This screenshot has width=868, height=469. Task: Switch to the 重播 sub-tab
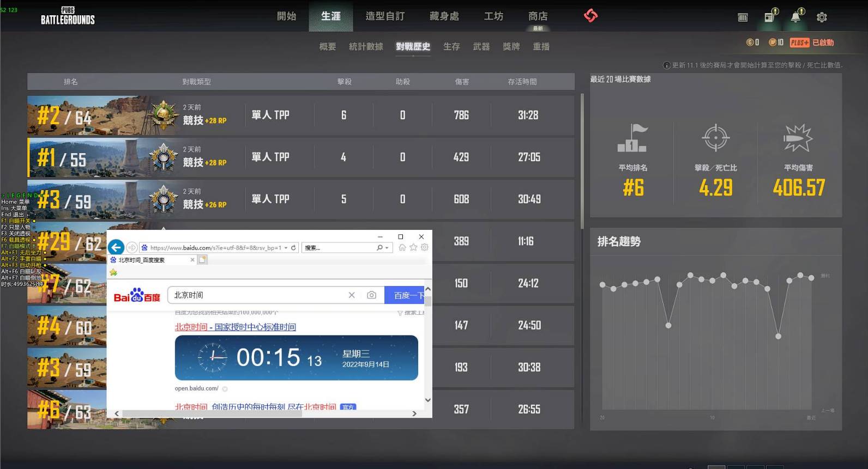pyautogui.click(x=541, y=47)
